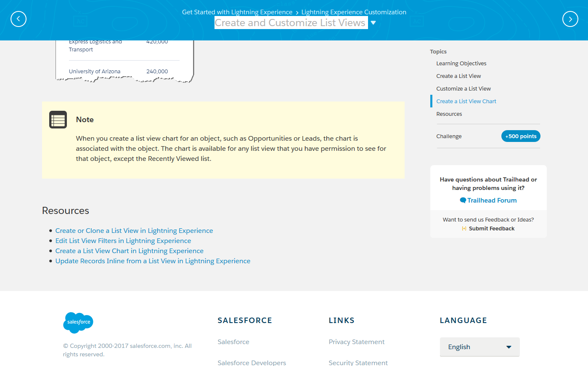The width and height of the screenshot is (588, 366).
Task: Click the list view chart note paragraph
Action: 231,149
